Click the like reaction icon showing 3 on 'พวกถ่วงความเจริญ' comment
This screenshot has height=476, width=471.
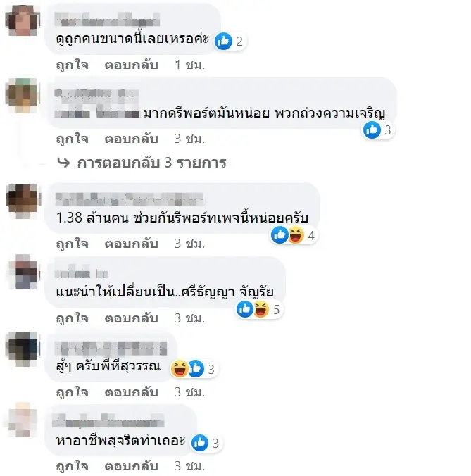(x=372, y=130)
